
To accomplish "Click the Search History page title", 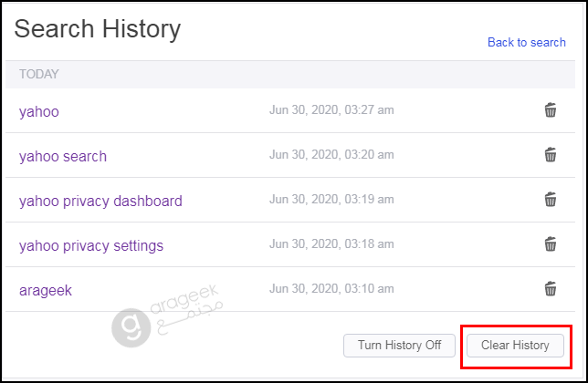I will click(98, 29).
